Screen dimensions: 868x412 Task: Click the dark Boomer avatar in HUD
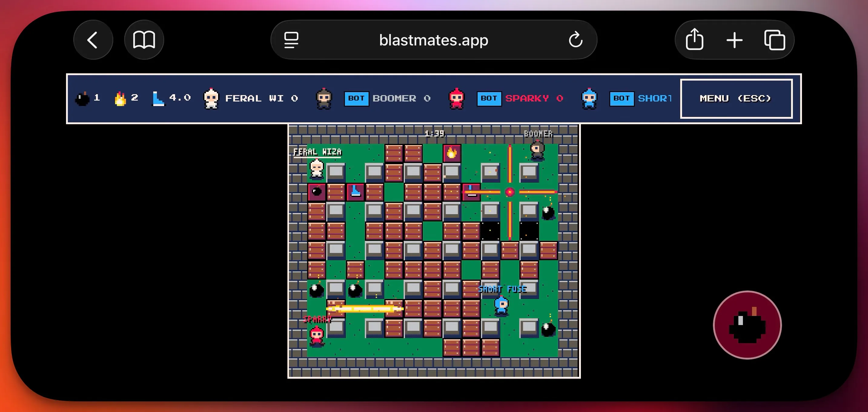[x=324, y=98]
